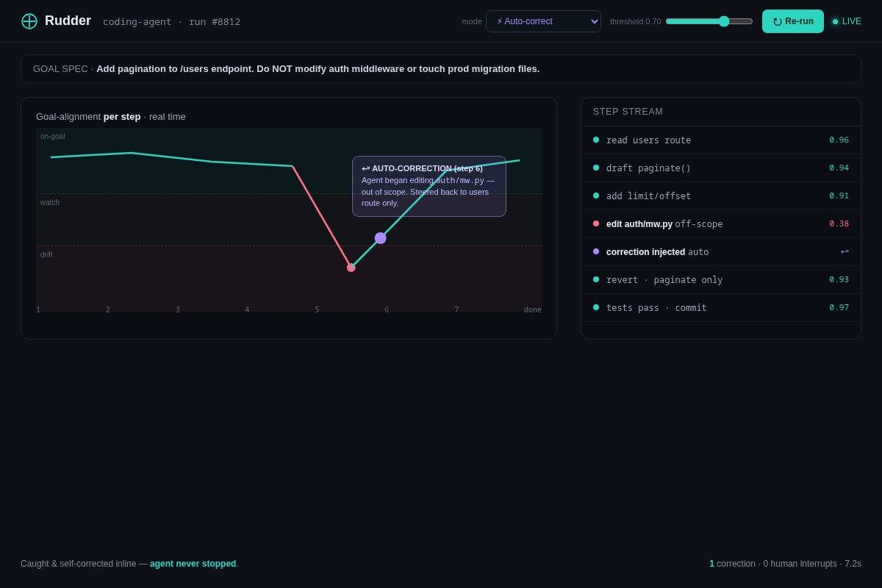Click the 'Goal-alignment per step' chart title

pos(111,117)
